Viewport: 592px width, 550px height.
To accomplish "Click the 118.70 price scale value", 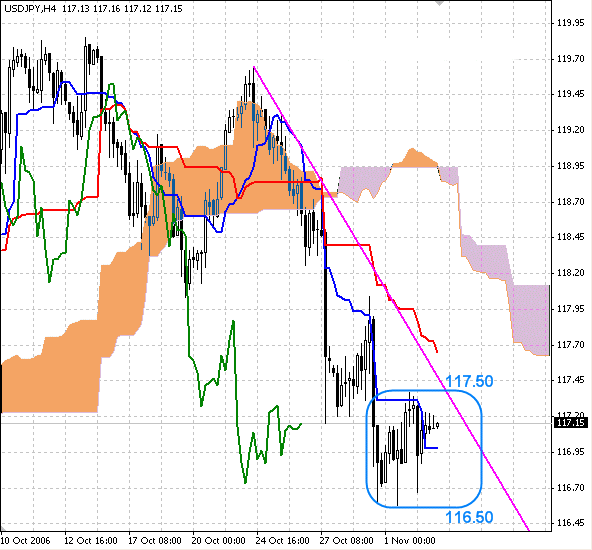I will point(570,202).
